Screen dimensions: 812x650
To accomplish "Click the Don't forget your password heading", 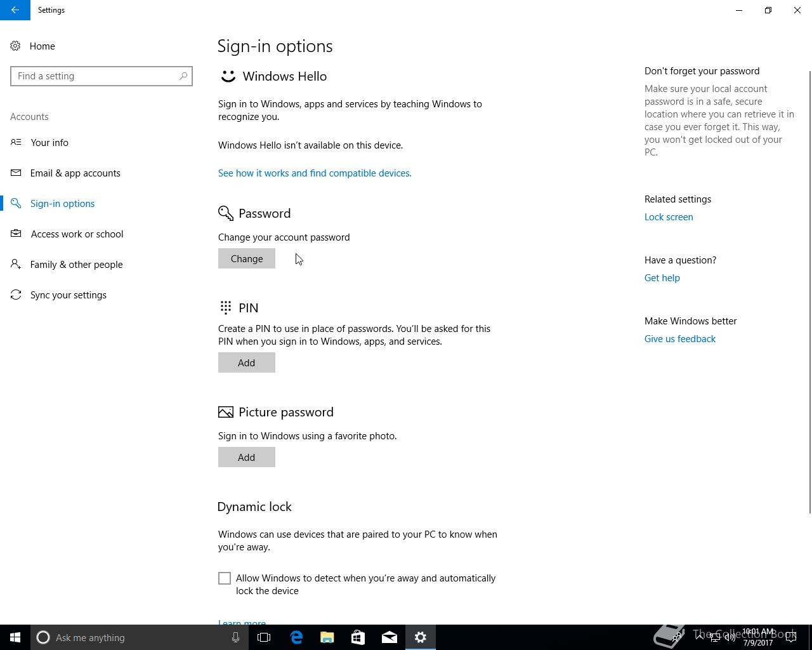I will (702, 71).
